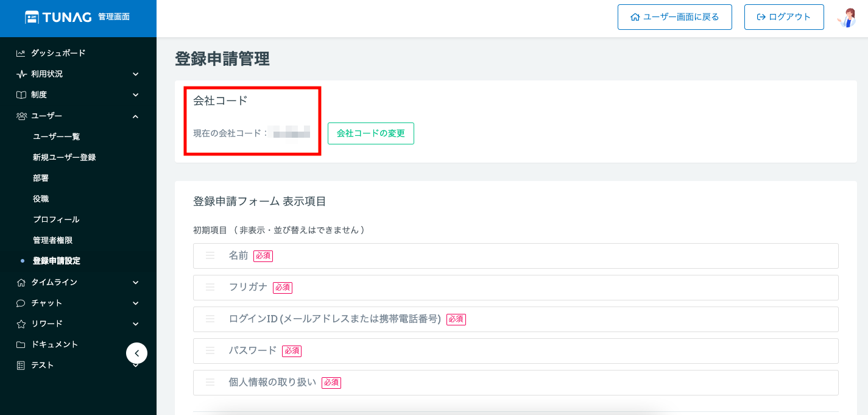The width and height of the screenshot is (868, 415).
Task: Click the 登録申請フォーム 表示項目 heading
Action: tap(259, 201)
